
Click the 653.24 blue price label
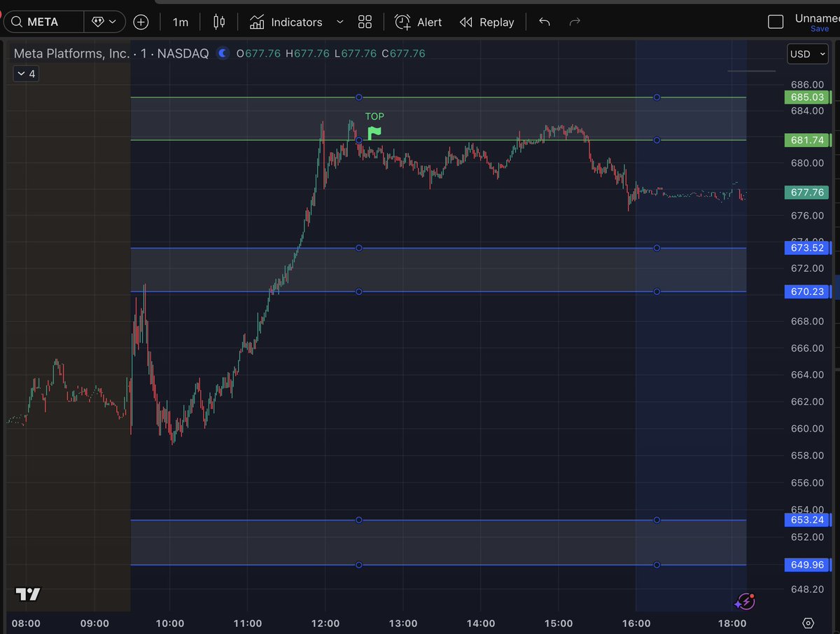pos(806,520)
